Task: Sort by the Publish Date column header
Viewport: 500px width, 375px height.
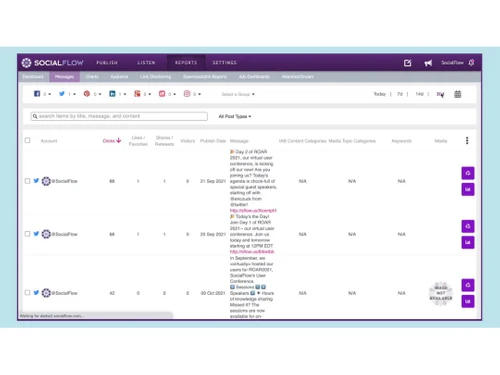Action: click(x=213, y=141)
